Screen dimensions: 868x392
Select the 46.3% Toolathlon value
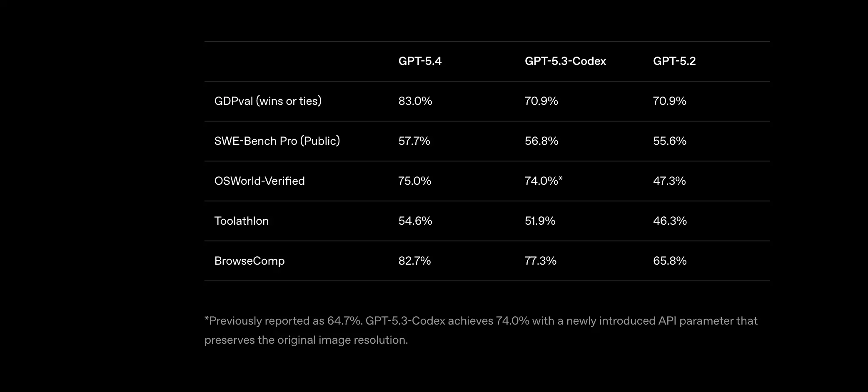670,221
